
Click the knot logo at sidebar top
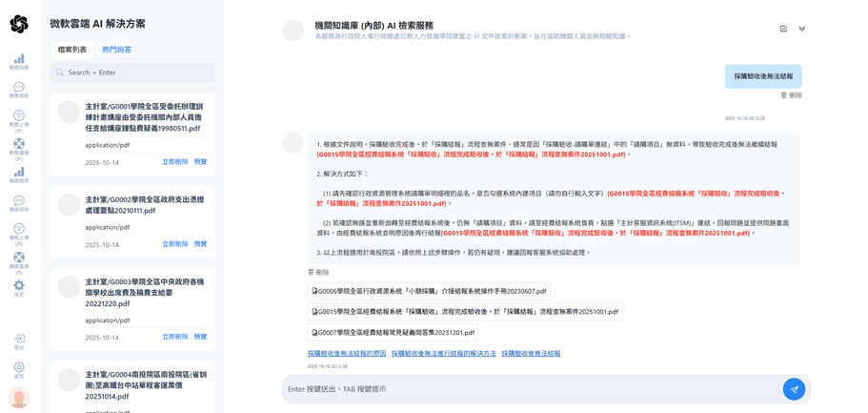19,24
